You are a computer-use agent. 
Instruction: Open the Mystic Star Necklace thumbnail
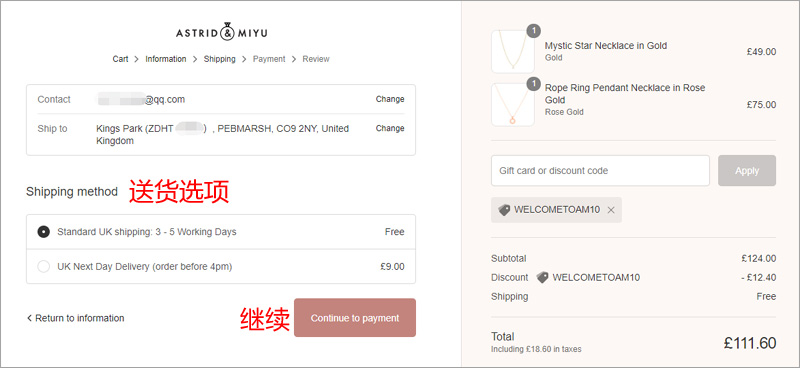(x=513, y=52)
